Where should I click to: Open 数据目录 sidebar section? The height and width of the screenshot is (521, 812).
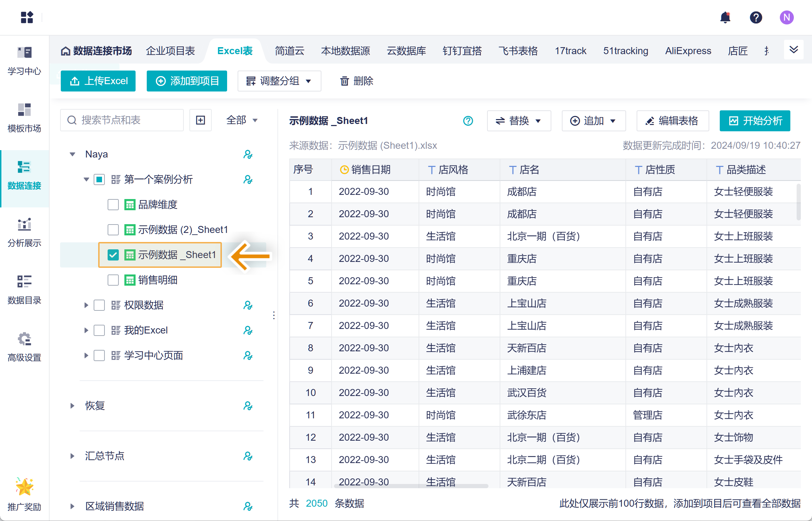pyautogui.click(x=24, y=290)
